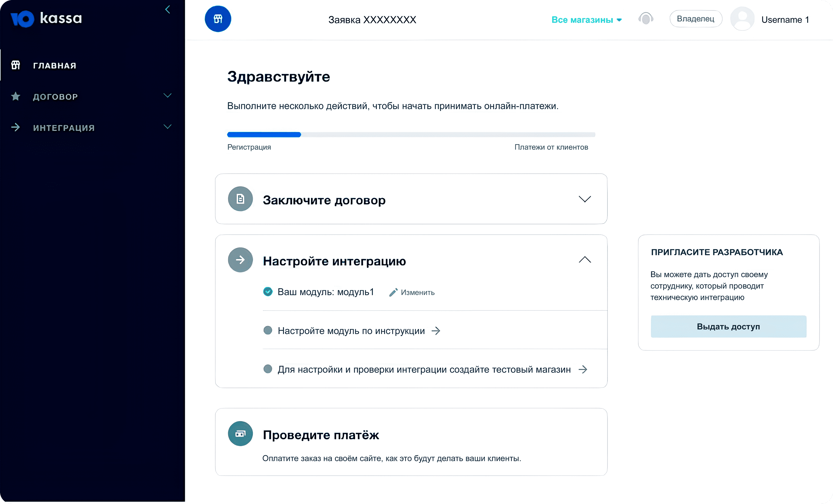Viewport: 833px width, 504px height.
Task: Click the Настройте интеграцию heading
Action: [334, 261]
